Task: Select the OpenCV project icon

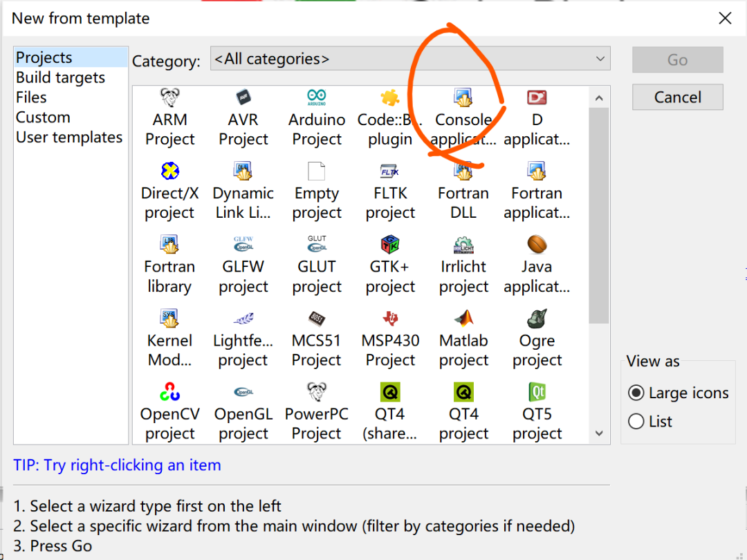Action: point(169,392)
